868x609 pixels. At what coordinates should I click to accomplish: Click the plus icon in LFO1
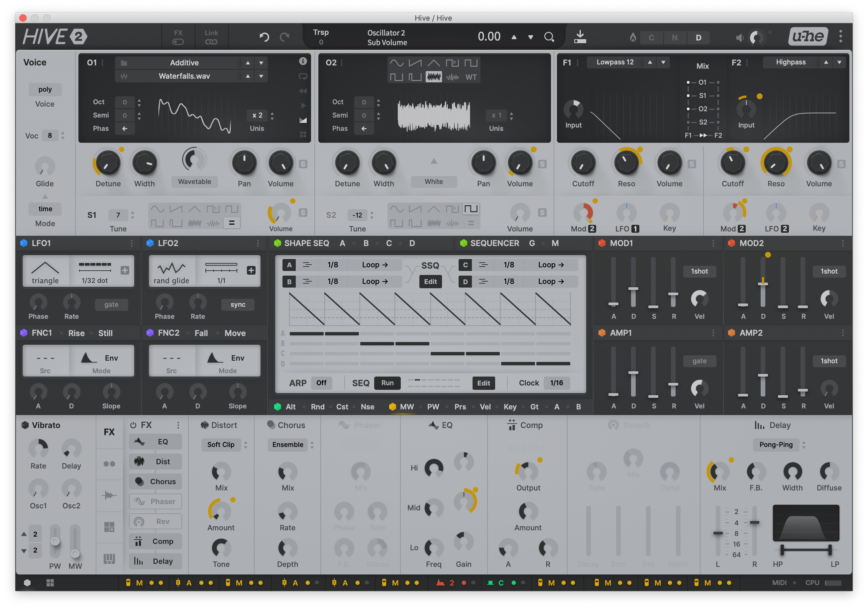click(x=125, y=270)
